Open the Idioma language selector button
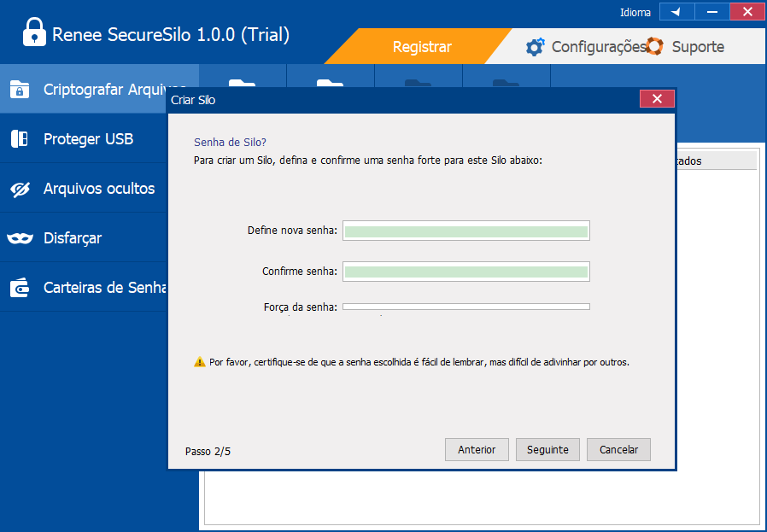 (677, 12)
